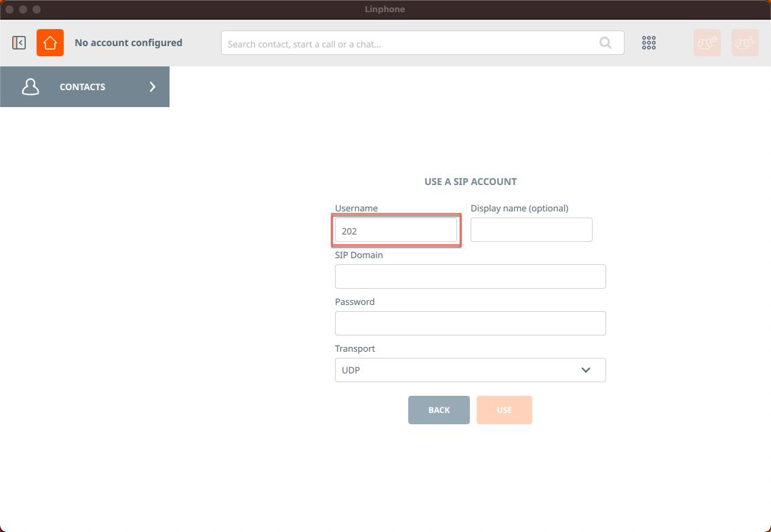771x532 pixels.
Task: Select the Password input box
Action: point(470,323)
